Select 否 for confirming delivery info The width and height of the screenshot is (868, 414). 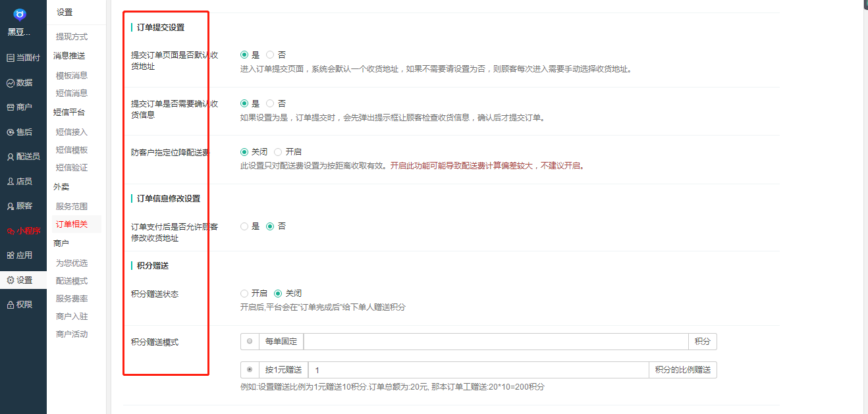(270, 104)
